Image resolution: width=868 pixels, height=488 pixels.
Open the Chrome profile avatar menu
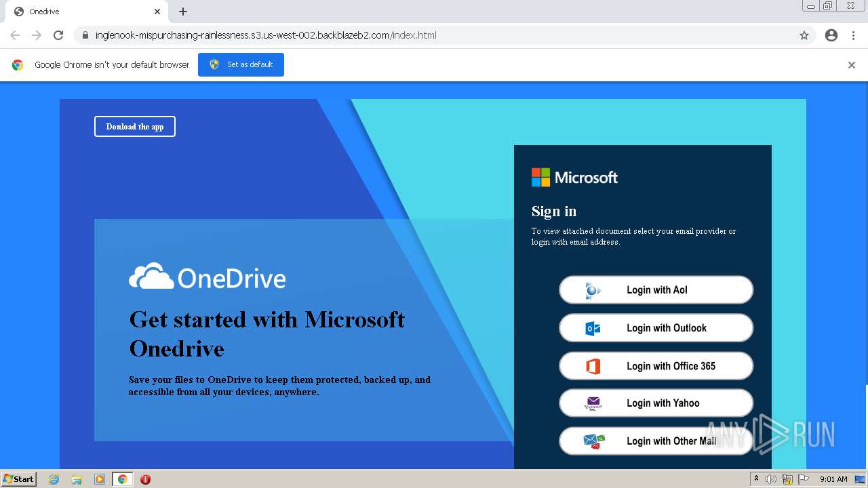pos(831,35)
